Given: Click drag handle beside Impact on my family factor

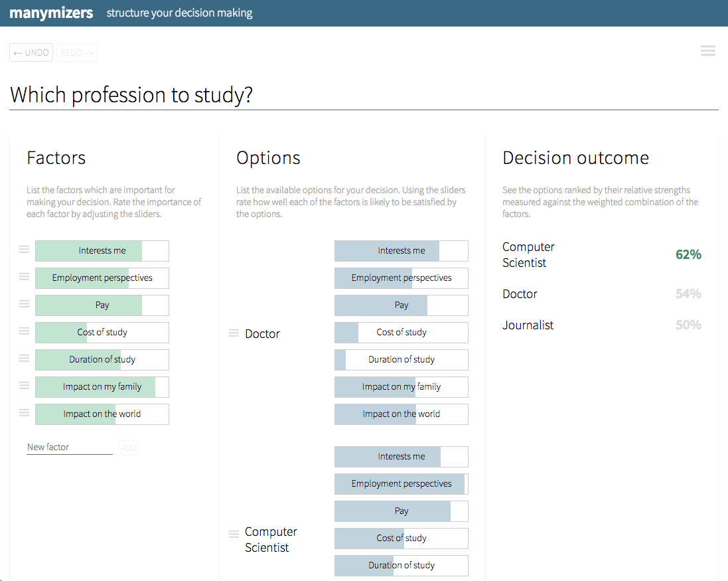Looking at the screenshot, I should [24, 386].
